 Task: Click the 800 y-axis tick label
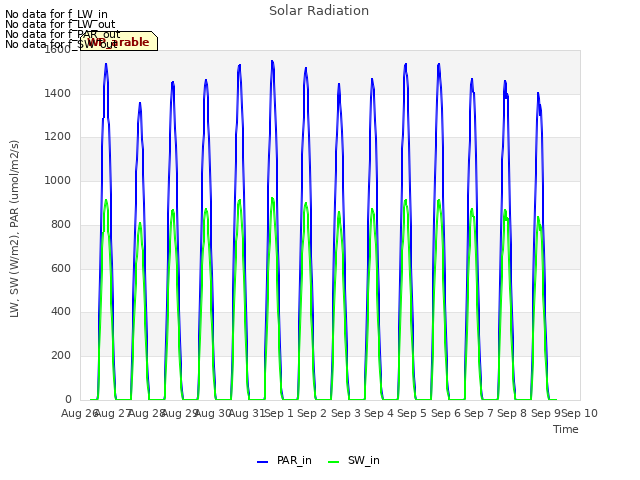tap(61, 224)
